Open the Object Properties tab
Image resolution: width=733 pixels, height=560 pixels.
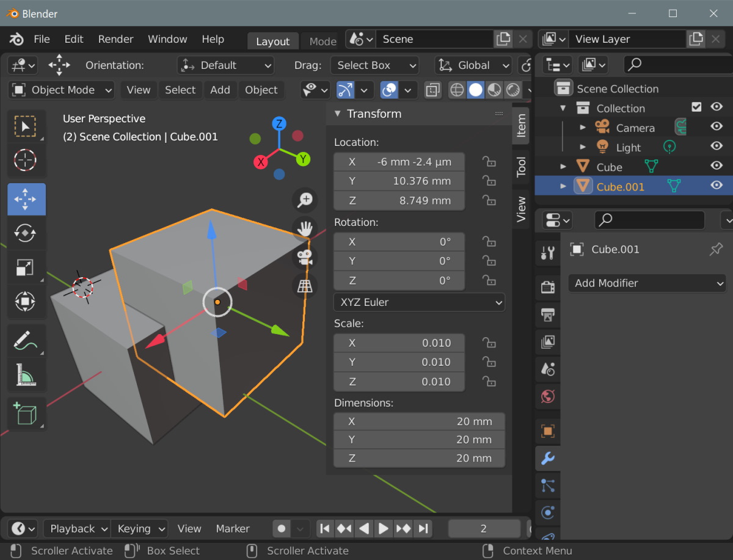pos(547,431)
